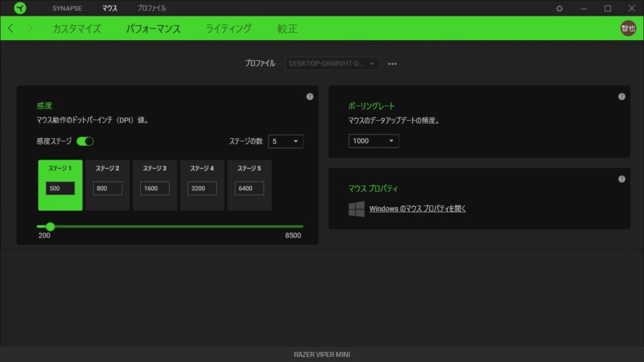Toggle the 感度ステージ switch off

tap(85, 142)
